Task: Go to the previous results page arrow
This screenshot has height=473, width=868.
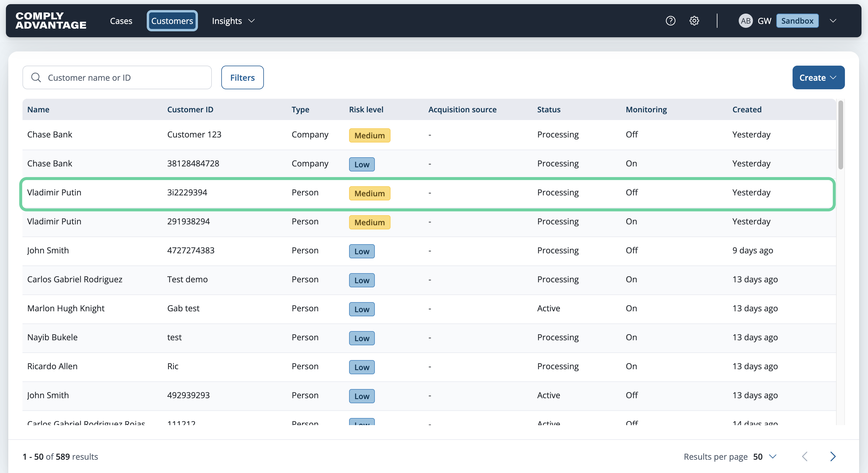Action: coord(805,456)
